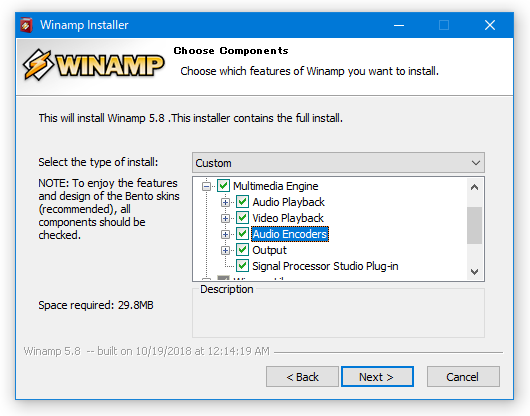This screenshot has height=416, width=530.
Task: Expand the Audio Encoders node
Action: [225, 234]
